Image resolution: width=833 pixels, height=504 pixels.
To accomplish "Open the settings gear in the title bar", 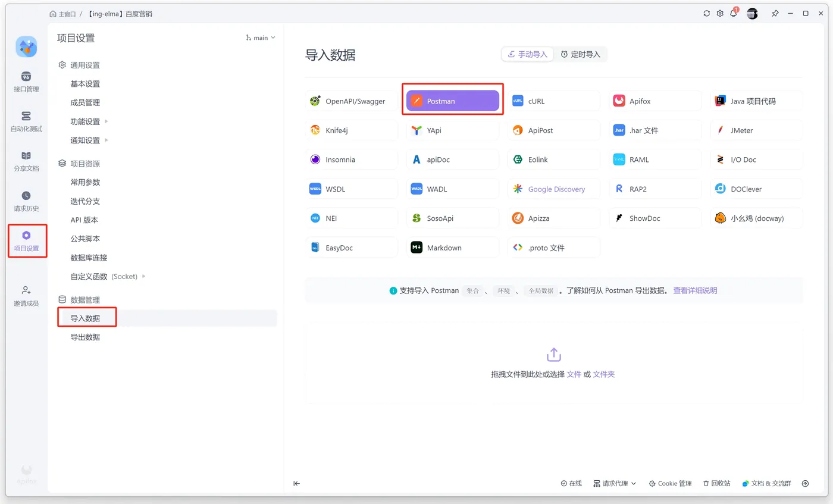I will (x=720, y=13).
